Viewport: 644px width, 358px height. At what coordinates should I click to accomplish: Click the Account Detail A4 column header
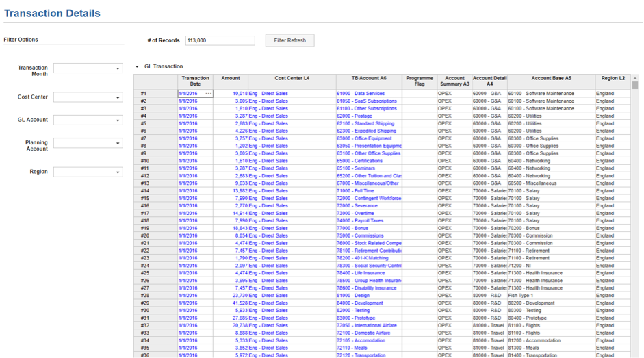(489, 81)
